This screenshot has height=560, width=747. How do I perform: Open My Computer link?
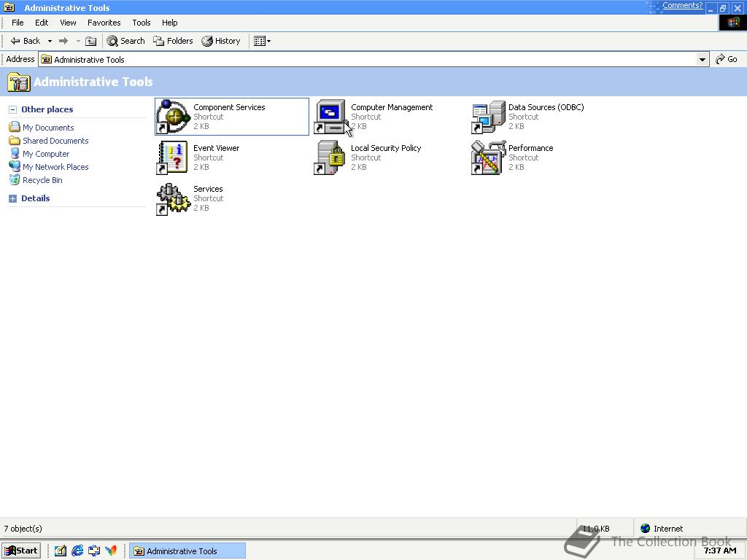coord(46,154)
